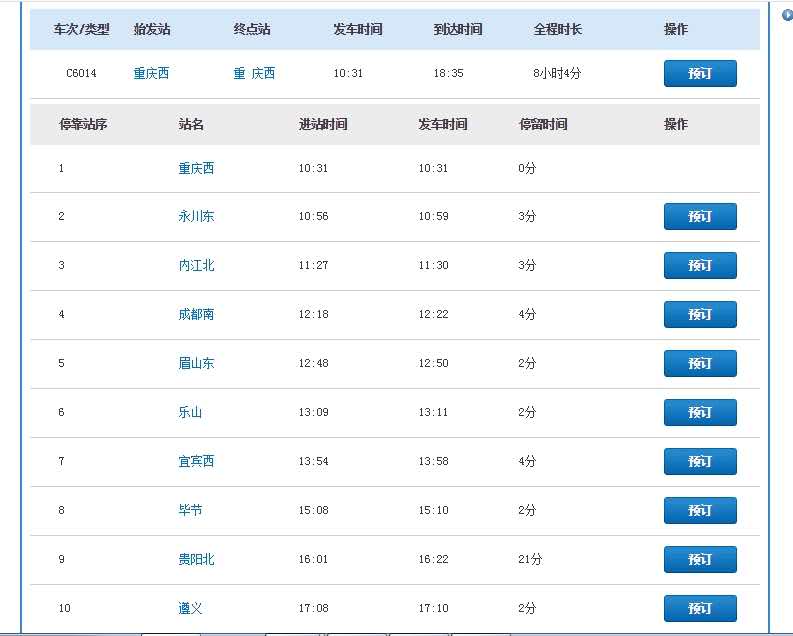
Task: Click the summary departure time 10:31
Action: pos(348,73)
